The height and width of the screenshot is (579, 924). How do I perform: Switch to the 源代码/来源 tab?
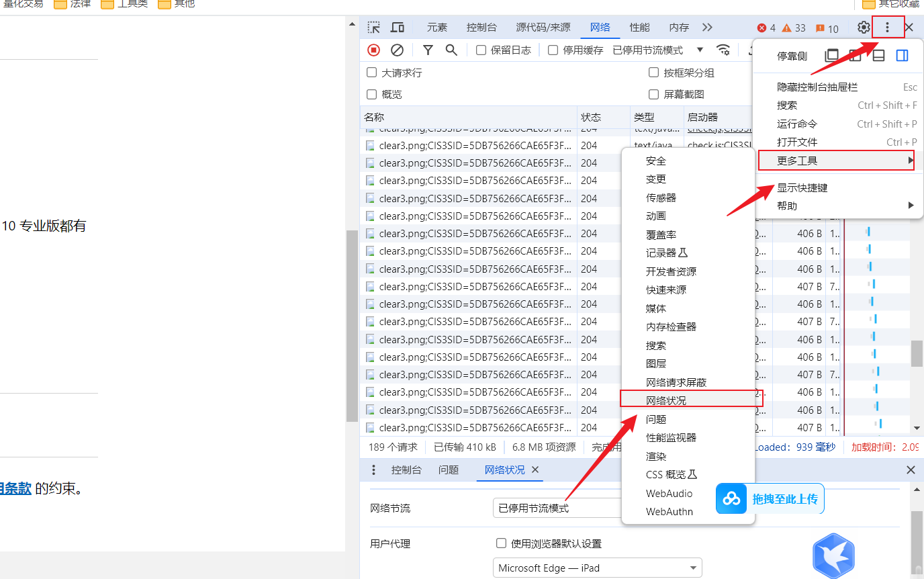tap(543, 28)
